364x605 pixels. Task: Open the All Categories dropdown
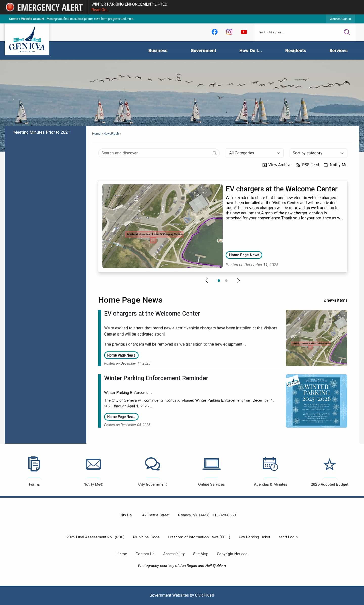tap(255, 153)
